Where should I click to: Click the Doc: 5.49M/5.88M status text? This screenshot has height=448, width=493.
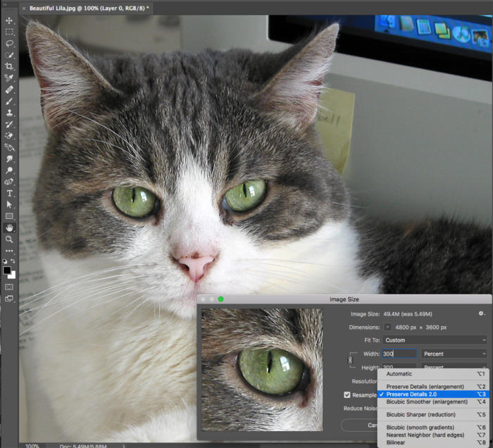(83, 446)
